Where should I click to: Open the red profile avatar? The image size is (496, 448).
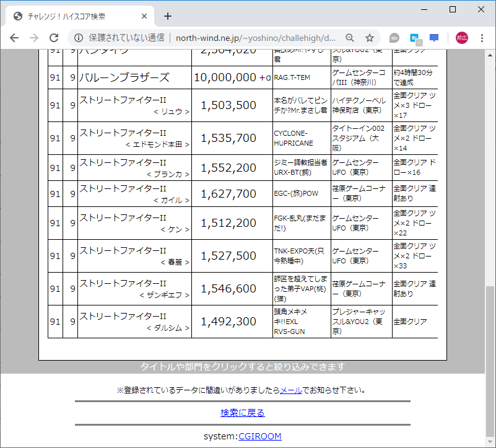[462, 38]
